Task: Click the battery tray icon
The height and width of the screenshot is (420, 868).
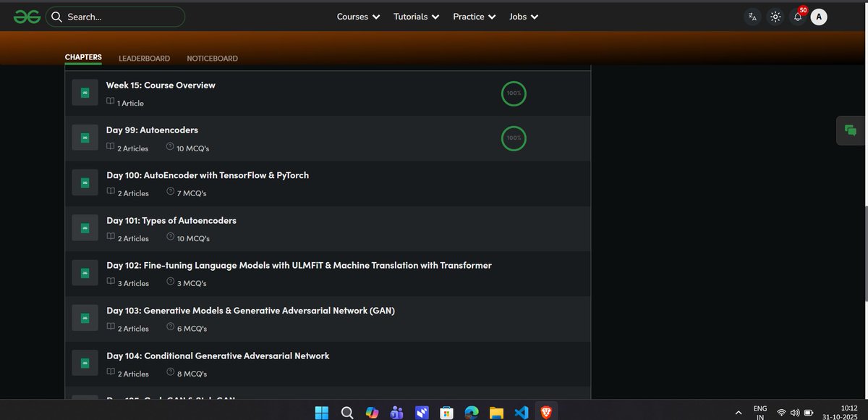Action: point(810,413)
